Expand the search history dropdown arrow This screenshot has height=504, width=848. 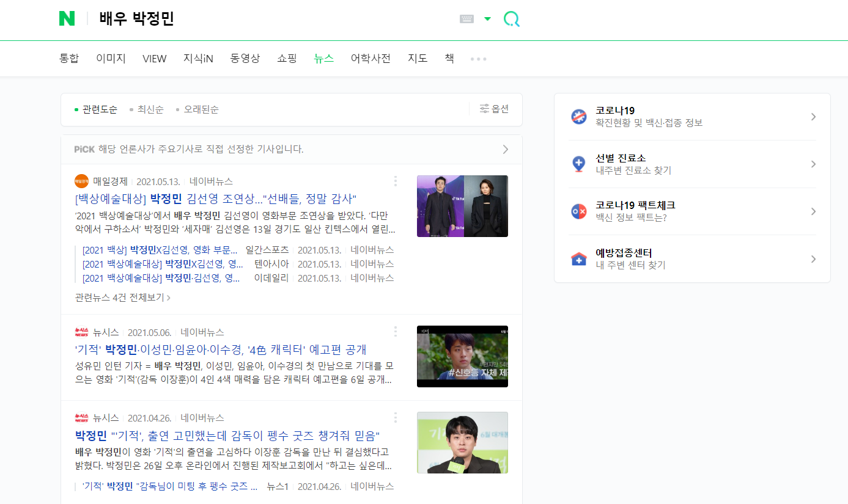[x=487, y=19]
